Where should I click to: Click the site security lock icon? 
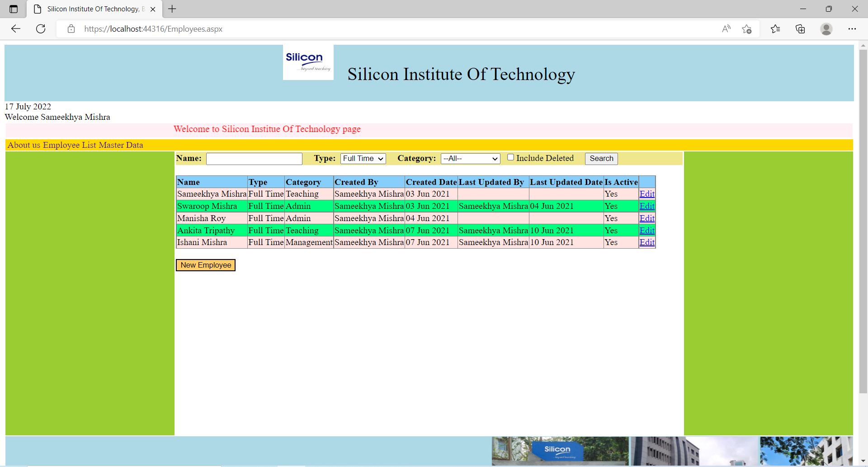coord(71,28)
